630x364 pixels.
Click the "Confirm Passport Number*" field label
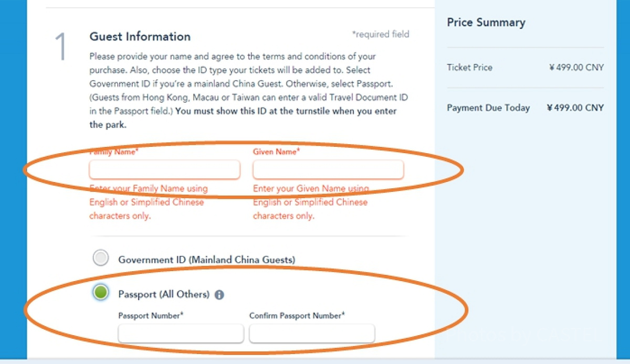(297, 316)
